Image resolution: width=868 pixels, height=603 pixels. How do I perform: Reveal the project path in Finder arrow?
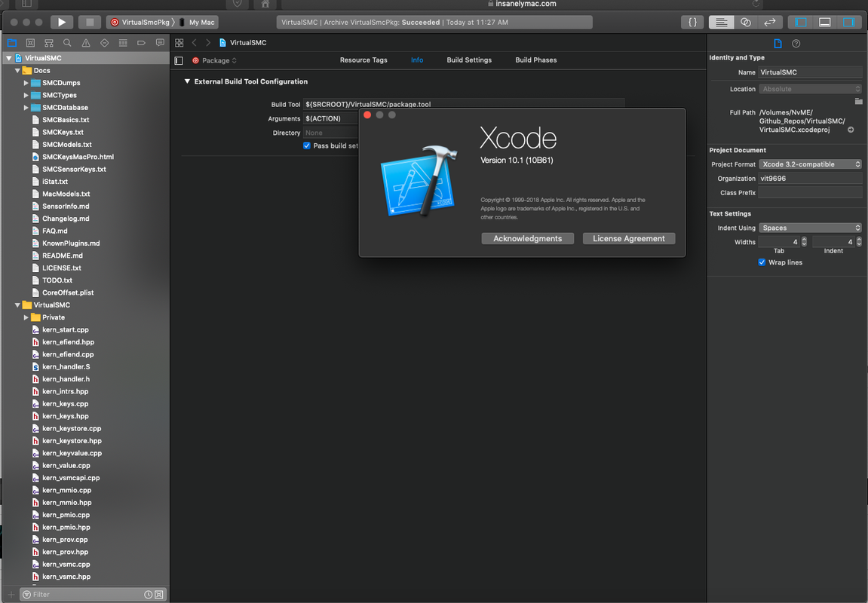[851, 130]
